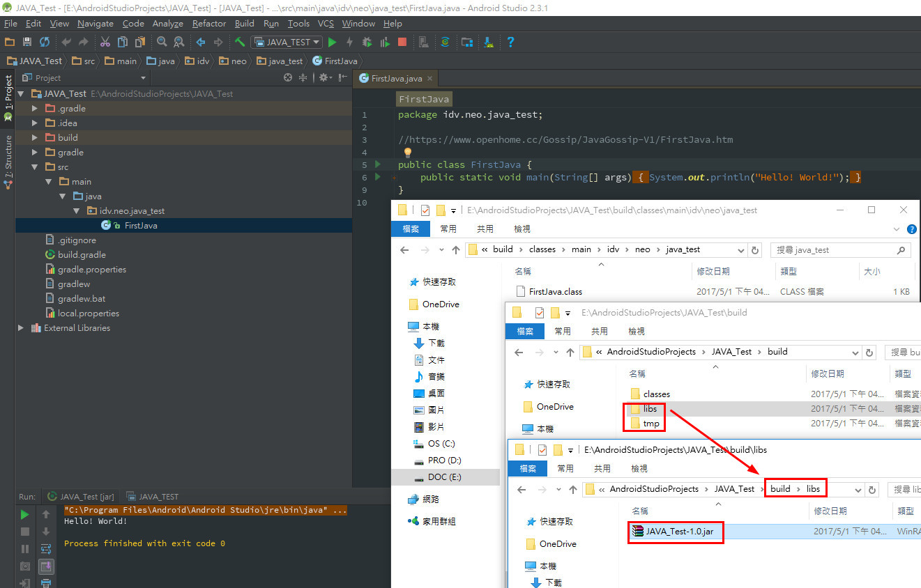Click the Project Structure icon
Viewport: 921px width, 588px height.
467,42
